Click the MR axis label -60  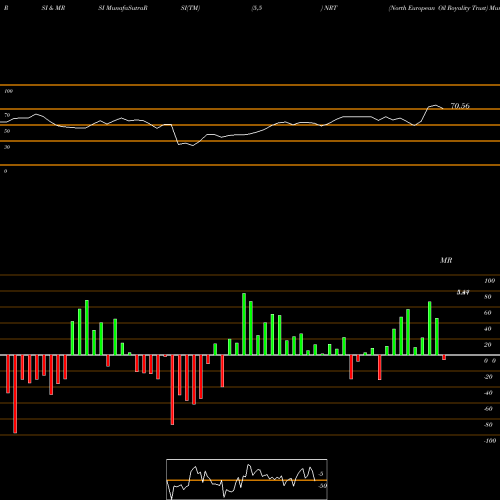click(x=488, y=409)
